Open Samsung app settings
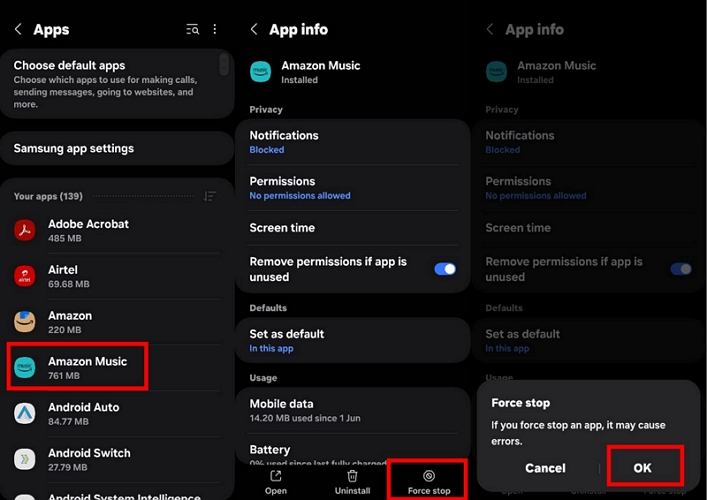The width and height of the screenshot is (707, 500). (x=116, y=148)
